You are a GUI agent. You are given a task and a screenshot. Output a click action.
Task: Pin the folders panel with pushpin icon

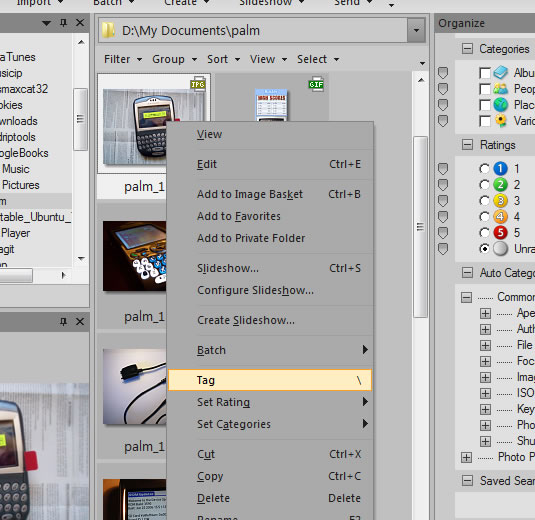[x=63, y=23]
